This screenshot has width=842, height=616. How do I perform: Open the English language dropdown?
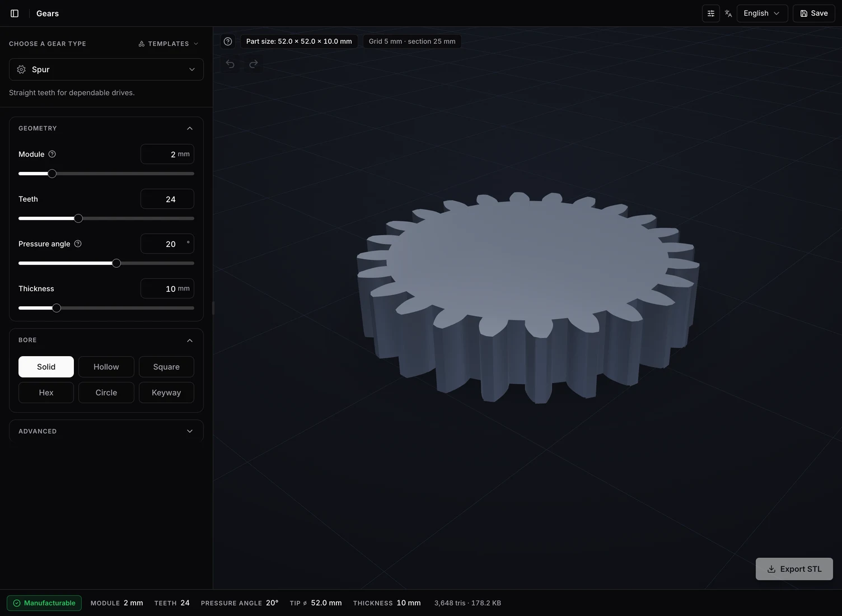(762, 13)
